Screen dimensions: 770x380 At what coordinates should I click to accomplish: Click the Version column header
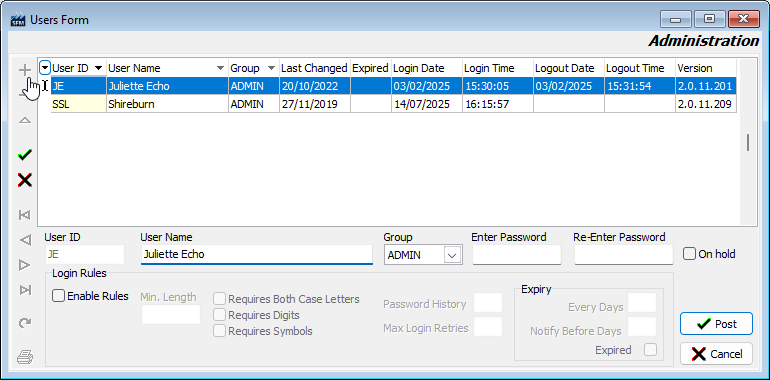coord(706,68)
